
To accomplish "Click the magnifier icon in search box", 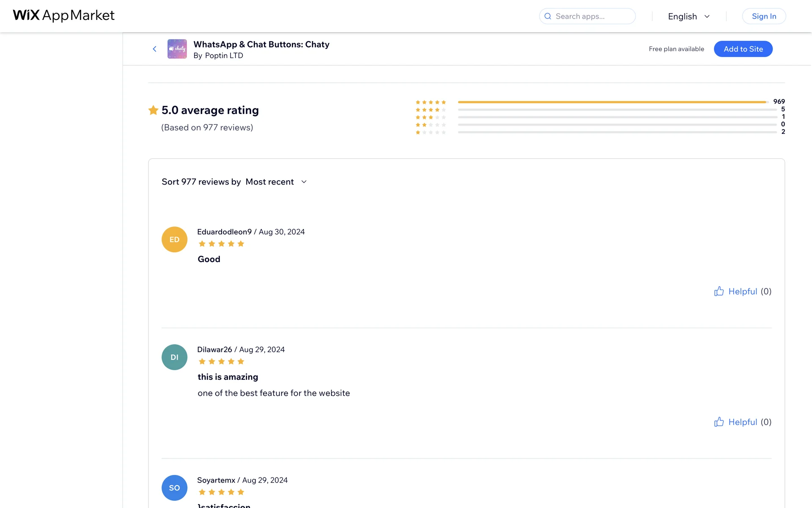I will point(548,17).
